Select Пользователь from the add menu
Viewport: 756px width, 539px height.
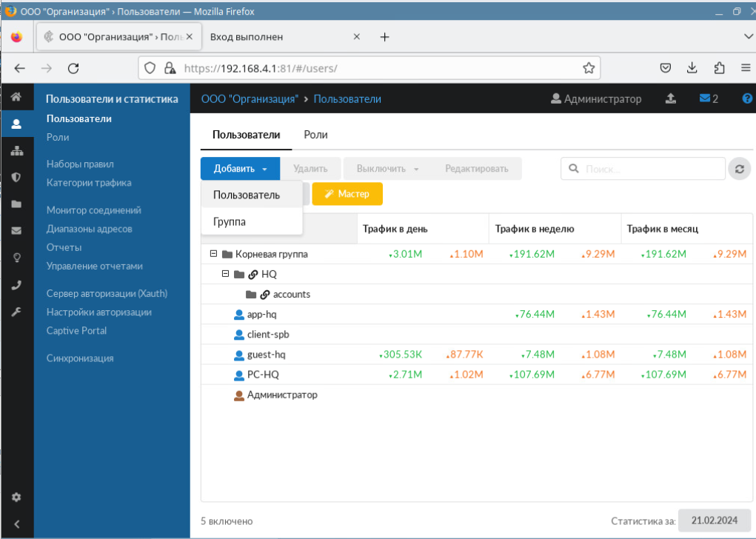click(x=247, y=195)
